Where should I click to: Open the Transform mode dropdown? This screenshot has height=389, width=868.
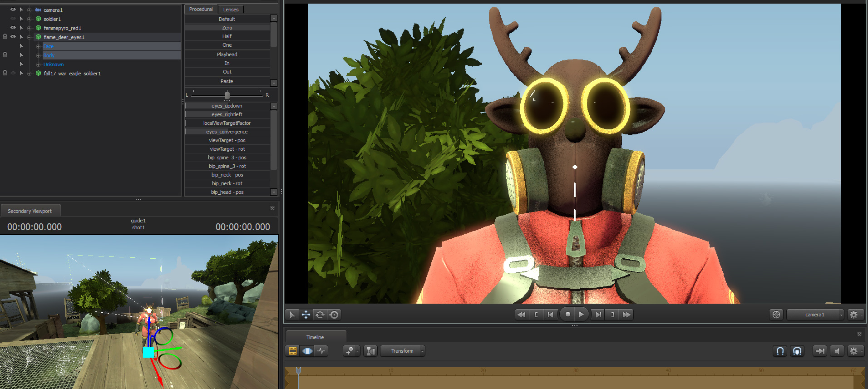point(403,351)
